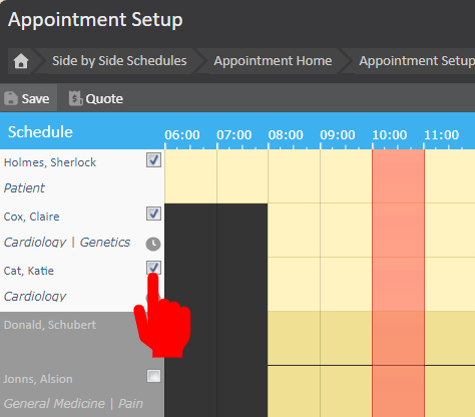Click clock icon beside Cardiology | Genetics
475x417 pixels.
pos(153,244)
